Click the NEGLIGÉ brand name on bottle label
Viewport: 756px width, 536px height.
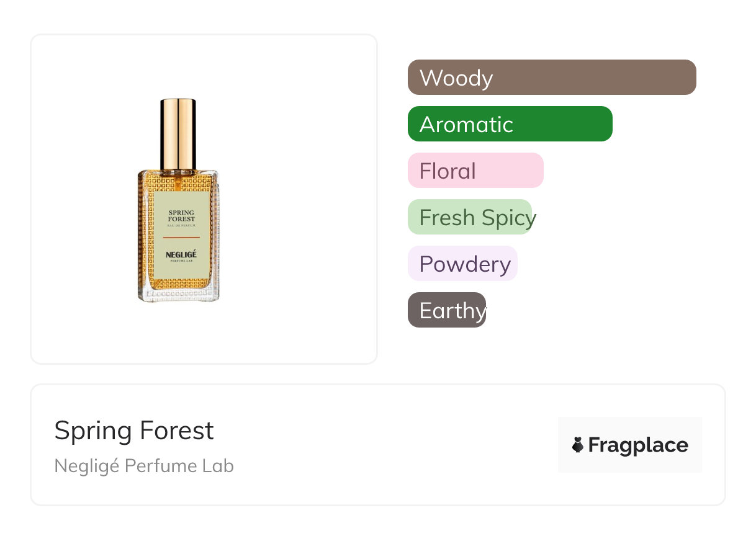click(181, 254)
